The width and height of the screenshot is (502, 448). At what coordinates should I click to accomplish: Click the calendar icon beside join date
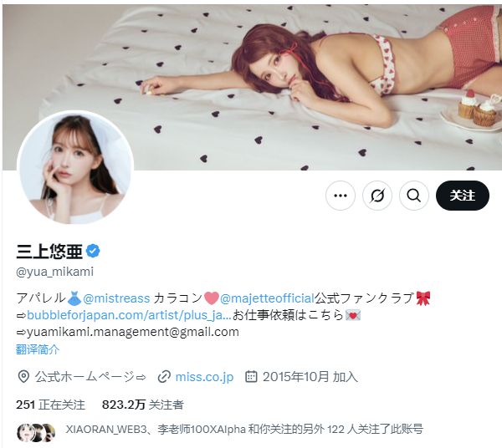[251, 377]
